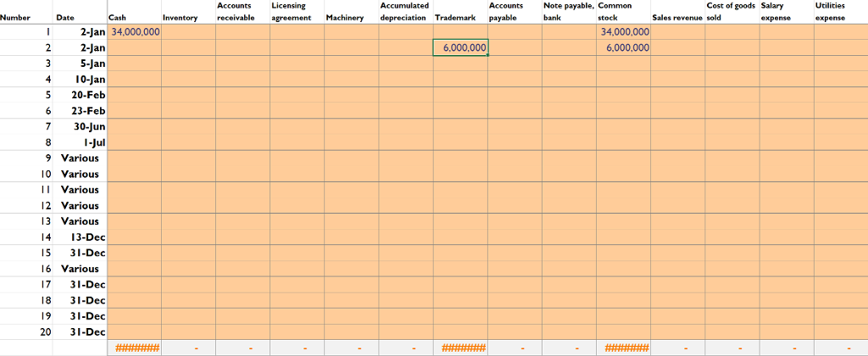The height and width of the screenshot is (356, 868).
Task: Select Common stock cell with 6,000,000
Action: [x=623, y=48]
